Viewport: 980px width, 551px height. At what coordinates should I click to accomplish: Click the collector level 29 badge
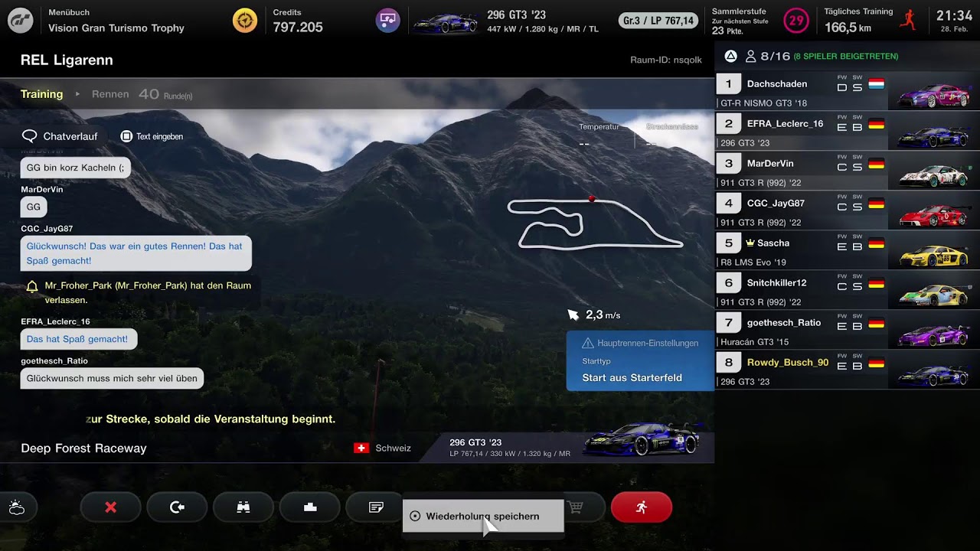[x=796, y=20]
